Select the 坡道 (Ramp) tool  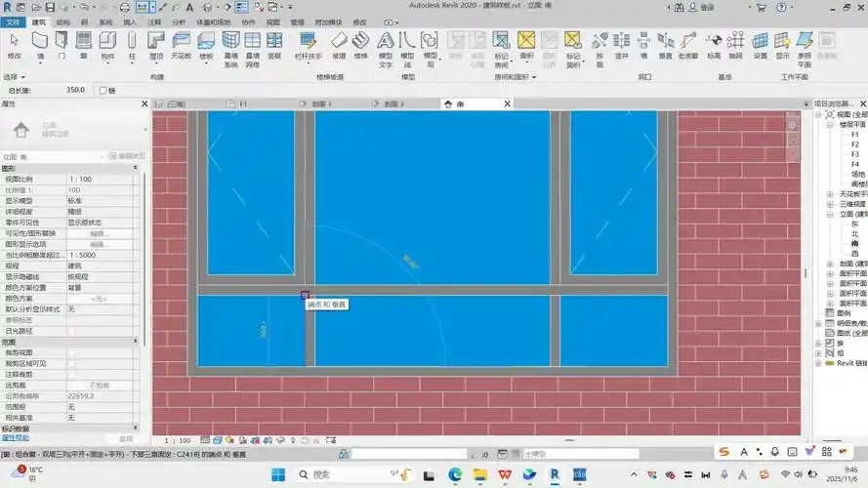pos(339,45)
